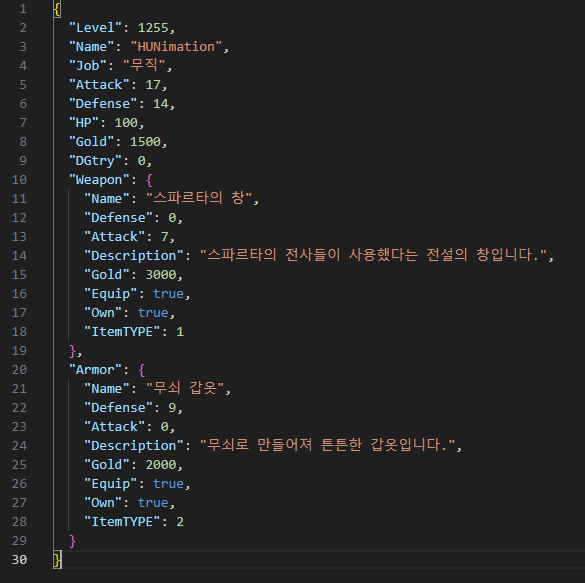Click the Gold value 2000
Image resolution: width=585 pixels, height=583 pixels.
(161, 465)
